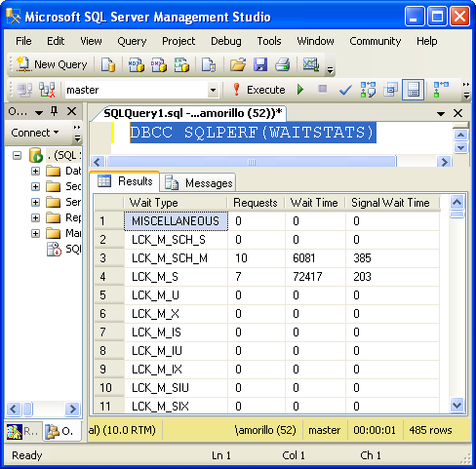Screen dimensions: 476x469
Task: Click the Connect query toolbar icon
Action: [x=24, y=90]
